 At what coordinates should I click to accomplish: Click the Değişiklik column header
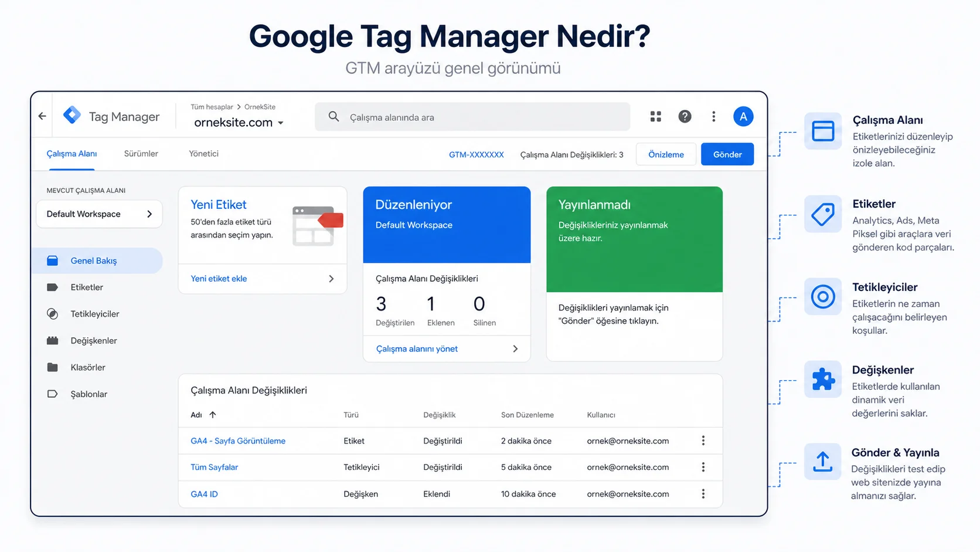[x=440, y=415]
